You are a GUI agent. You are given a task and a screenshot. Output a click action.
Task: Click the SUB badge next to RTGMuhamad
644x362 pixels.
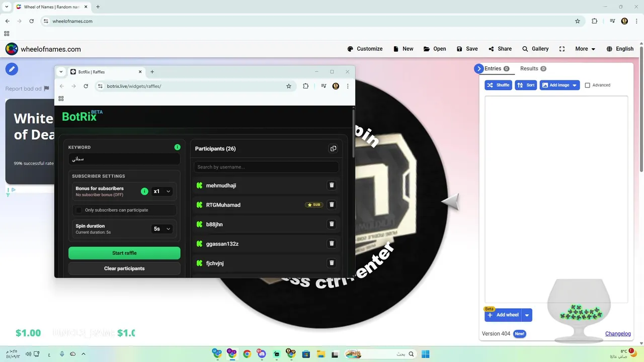click(314, 205)
